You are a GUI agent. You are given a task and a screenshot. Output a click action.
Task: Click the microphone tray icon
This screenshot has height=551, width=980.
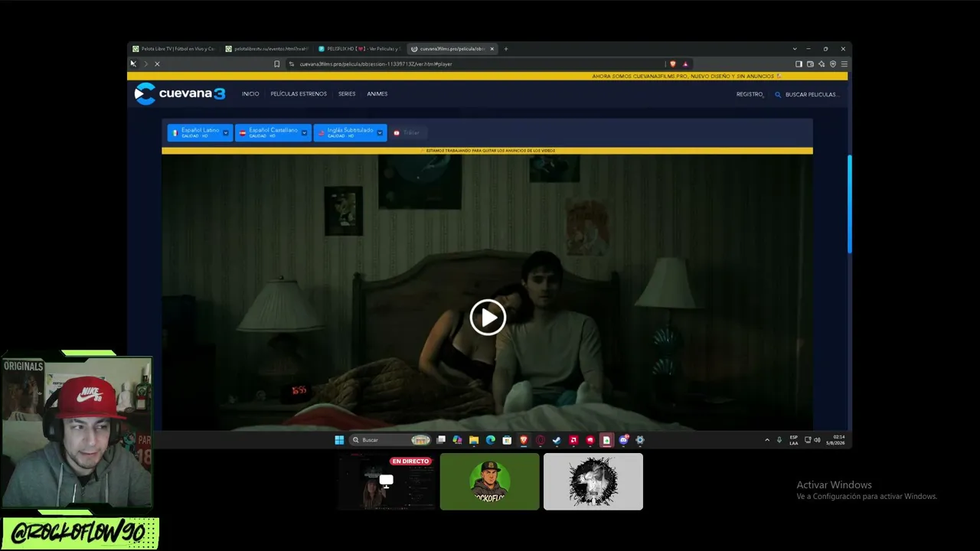pyautogui.click(x=779, y=440)
